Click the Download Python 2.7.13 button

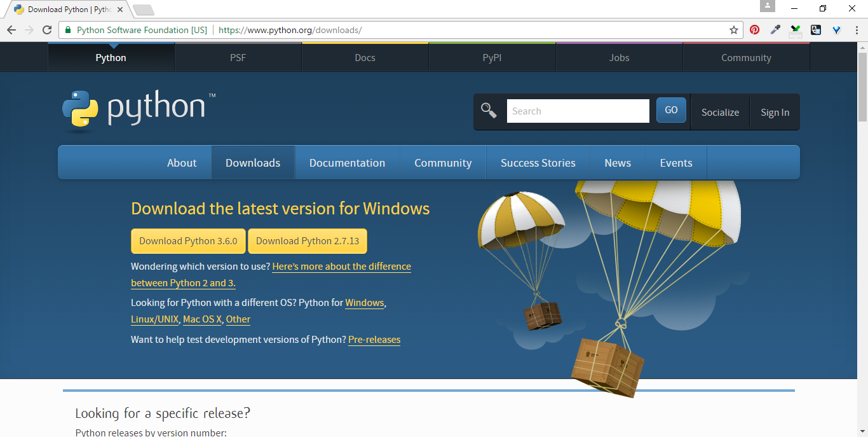[x=308, y=241]
